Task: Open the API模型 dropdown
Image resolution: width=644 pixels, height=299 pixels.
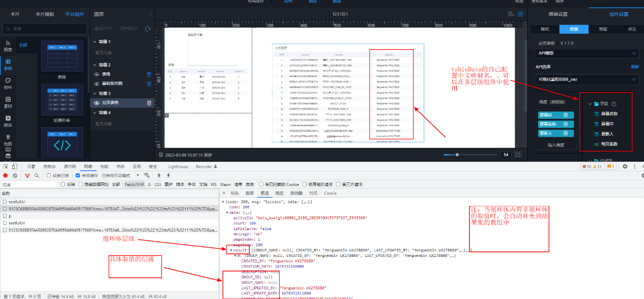Action: [x=587, y=53]
